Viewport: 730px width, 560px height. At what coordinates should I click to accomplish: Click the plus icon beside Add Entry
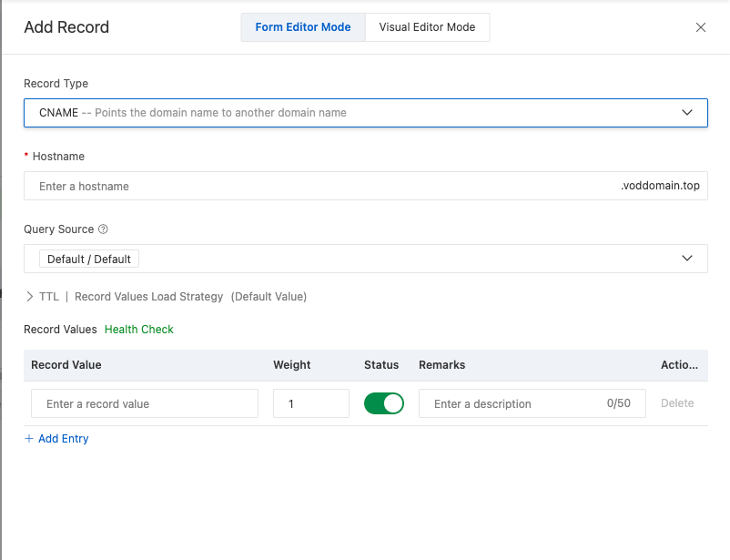(29, 439)
